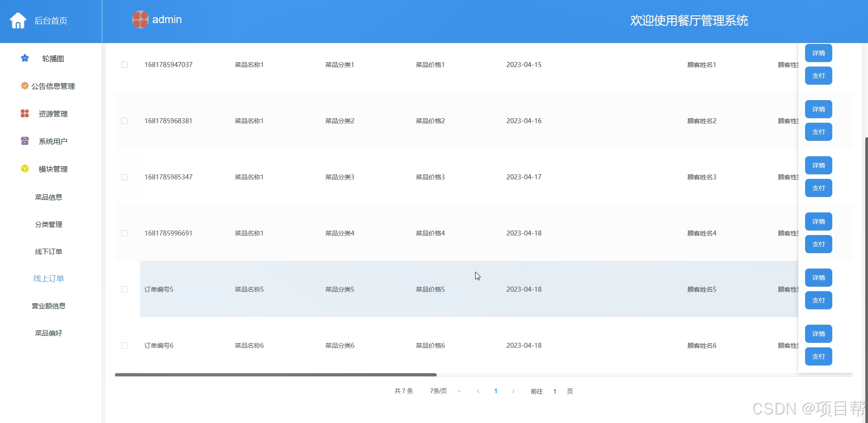Click the admin avatar icon
The width and height of the screenshot is (868, 423).
click(140, 19)
